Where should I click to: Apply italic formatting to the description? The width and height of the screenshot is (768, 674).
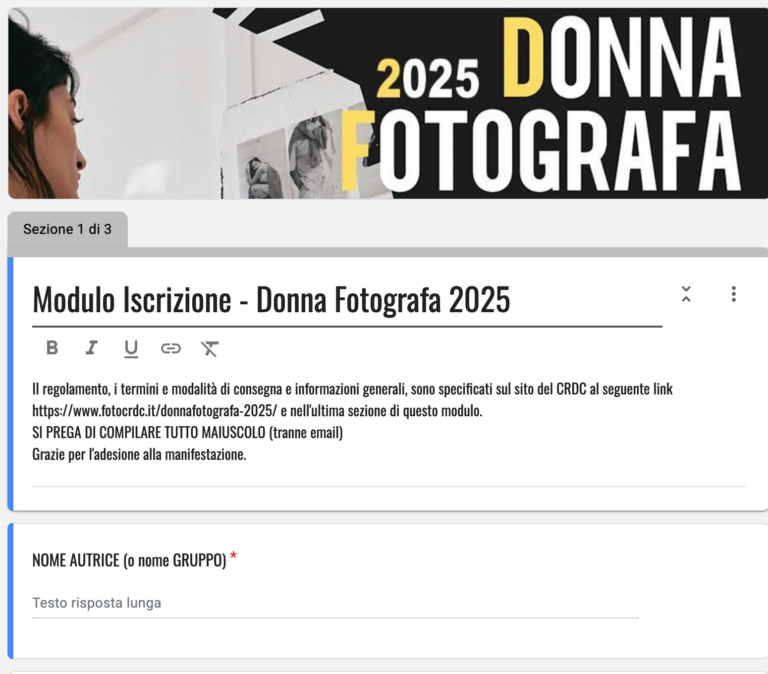click(92, 348)
